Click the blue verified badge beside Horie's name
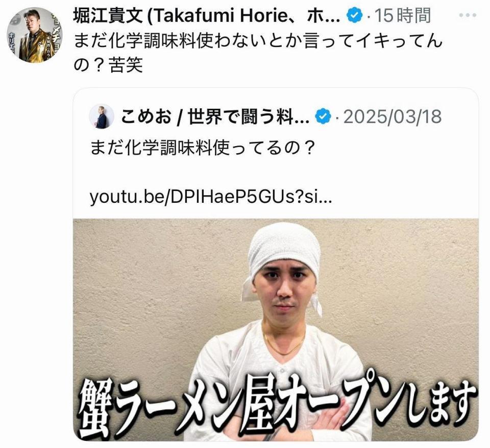This screenshot has height=448, width=490. [355, 15]
